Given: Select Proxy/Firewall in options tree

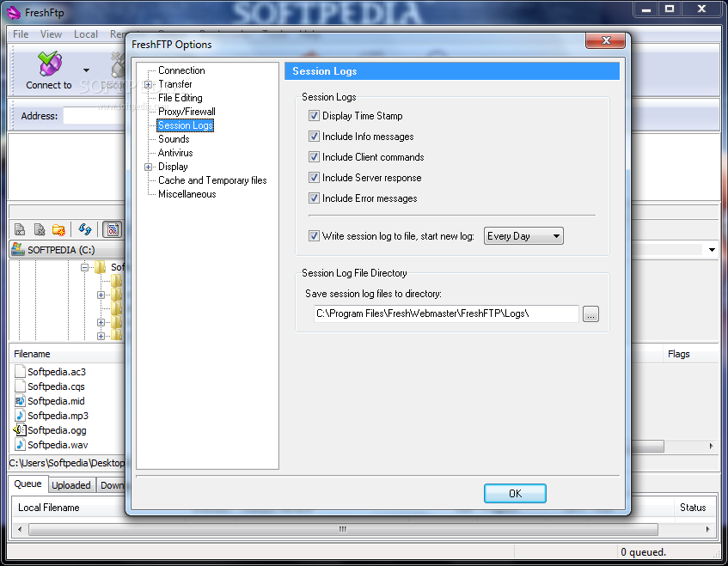Looking at the screenshot, I should point(187,112).
